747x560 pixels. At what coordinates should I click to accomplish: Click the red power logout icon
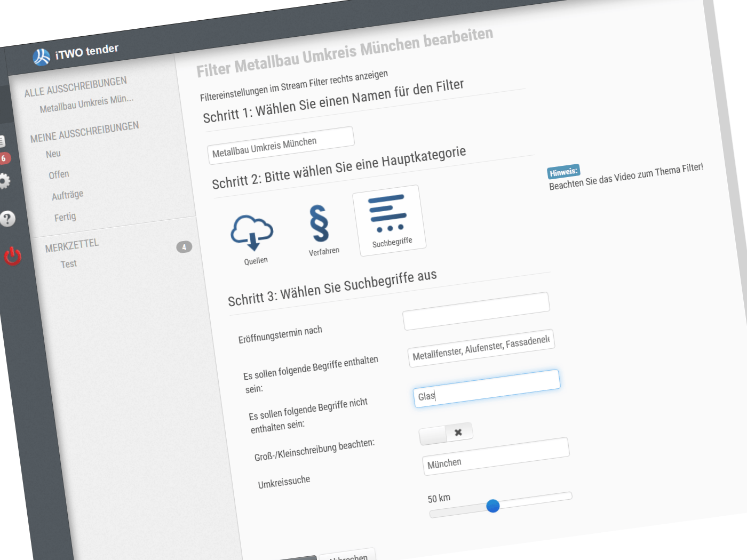pos(12,257)
